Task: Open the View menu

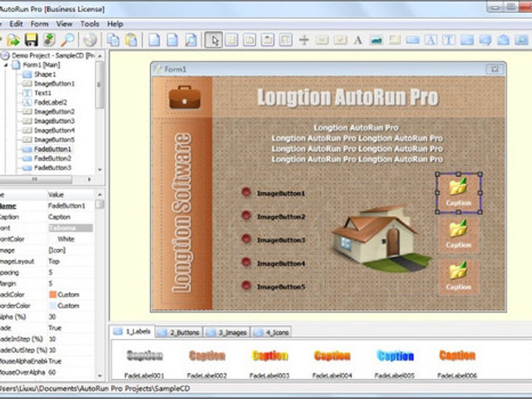Action: click(64, 24)
